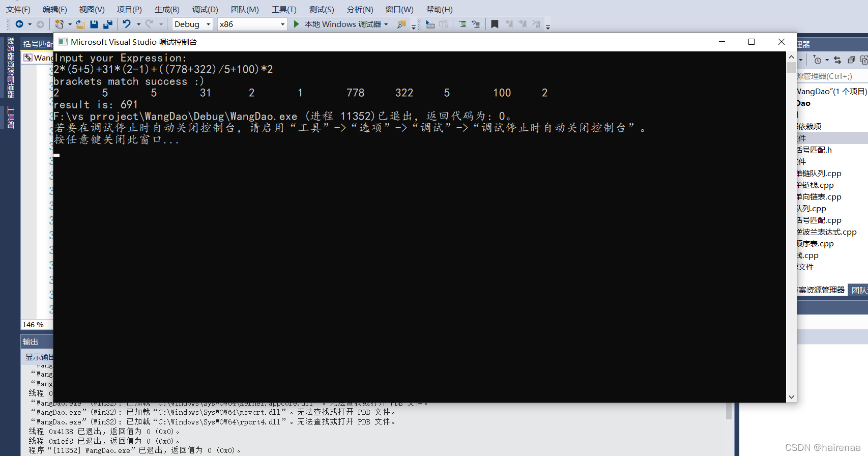This screenshot has width=868, height=456.
Task: Click the pending changes filter clock icon
Action: click(x=818, y=60)
